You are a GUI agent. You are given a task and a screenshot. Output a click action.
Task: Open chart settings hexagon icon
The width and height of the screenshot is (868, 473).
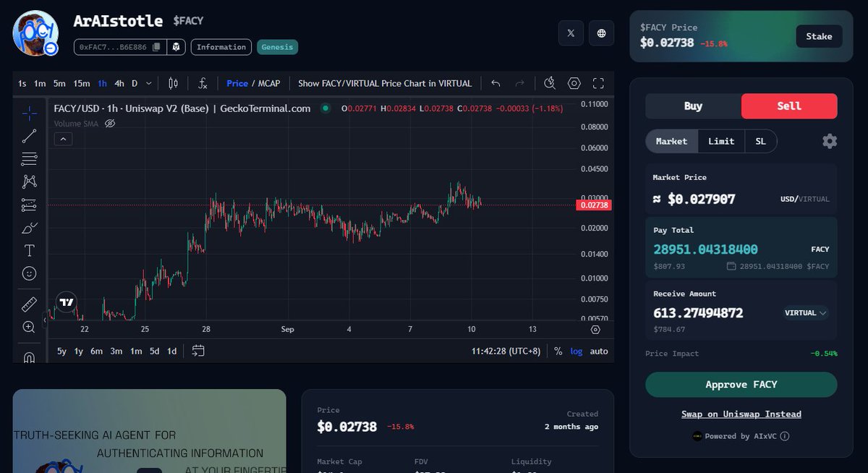[574, 83]
